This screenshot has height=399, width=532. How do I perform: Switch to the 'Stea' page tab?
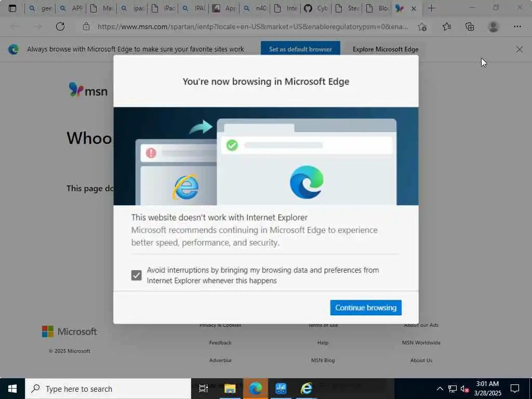point(347,8)
